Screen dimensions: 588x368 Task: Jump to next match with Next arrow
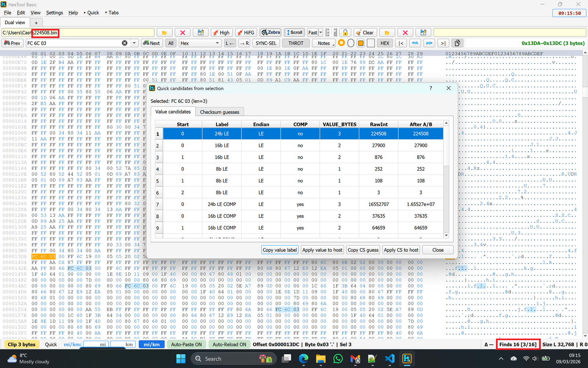[152, 43]
